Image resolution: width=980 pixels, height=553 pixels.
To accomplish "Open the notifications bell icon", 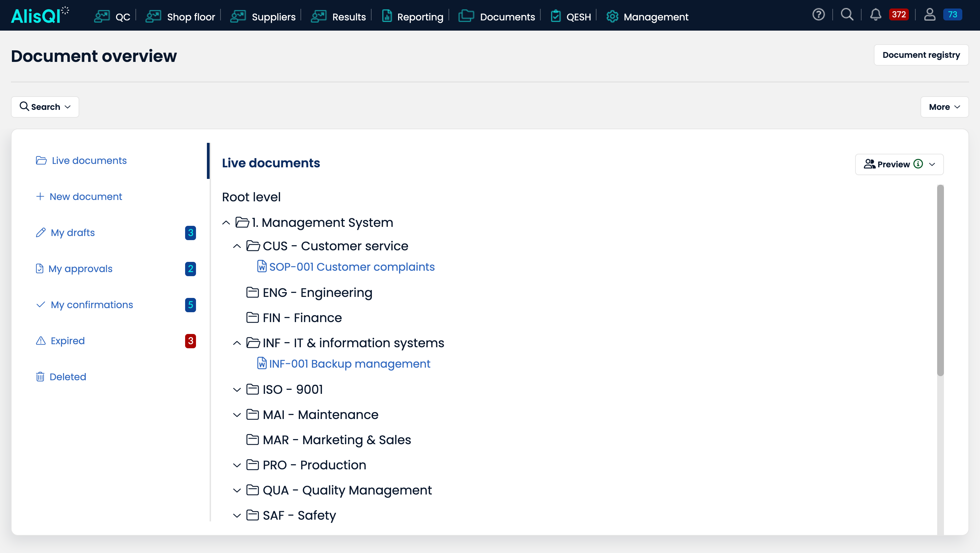I will pos(876,15).
